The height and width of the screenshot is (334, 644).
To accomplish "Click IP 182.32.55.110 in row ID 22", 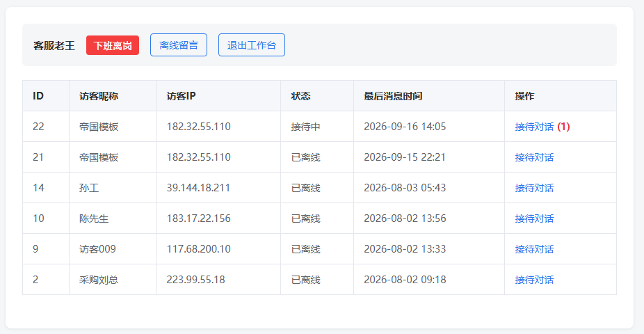I will 198,127.
